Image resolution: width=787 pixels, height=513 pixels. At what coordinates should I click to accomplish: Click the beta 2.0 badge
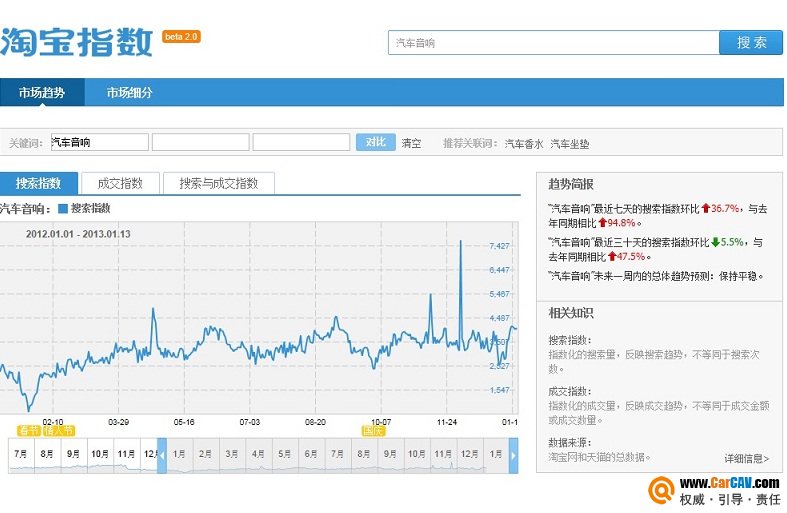tap(181, 37)
